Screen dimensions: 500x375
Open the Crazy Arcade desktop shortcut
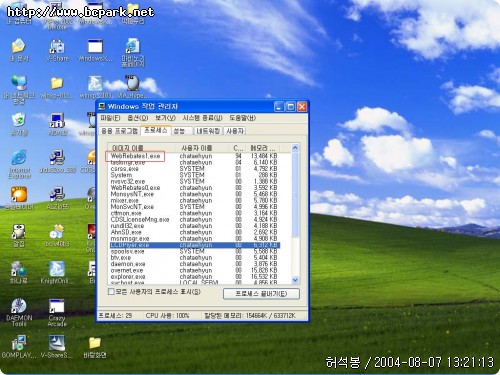(x=57, y=312)
